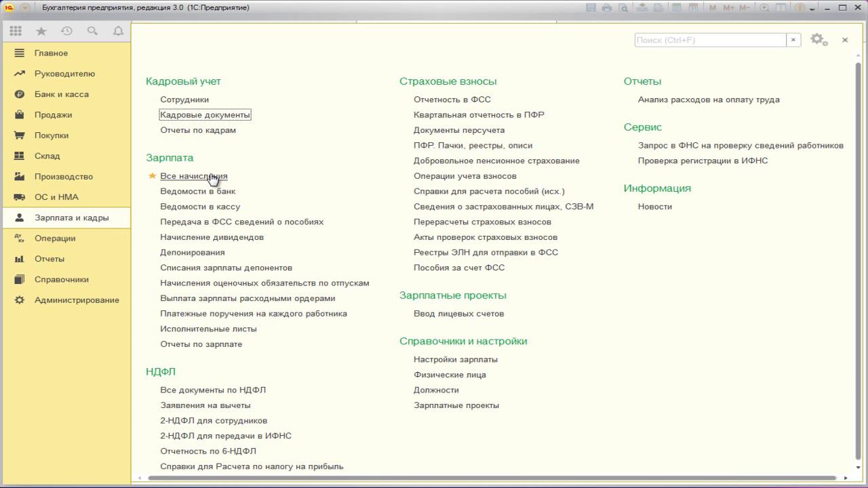Screen dimensions: 868x488
Task: Open Favorites star in the tools panel
Action: point(41,31)
